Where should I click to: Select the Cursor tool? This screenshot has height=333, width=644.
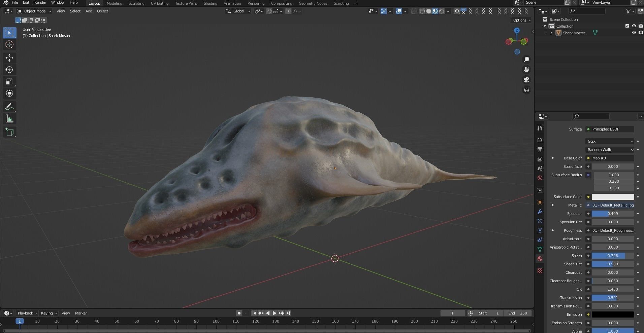(x=9, y=44)
